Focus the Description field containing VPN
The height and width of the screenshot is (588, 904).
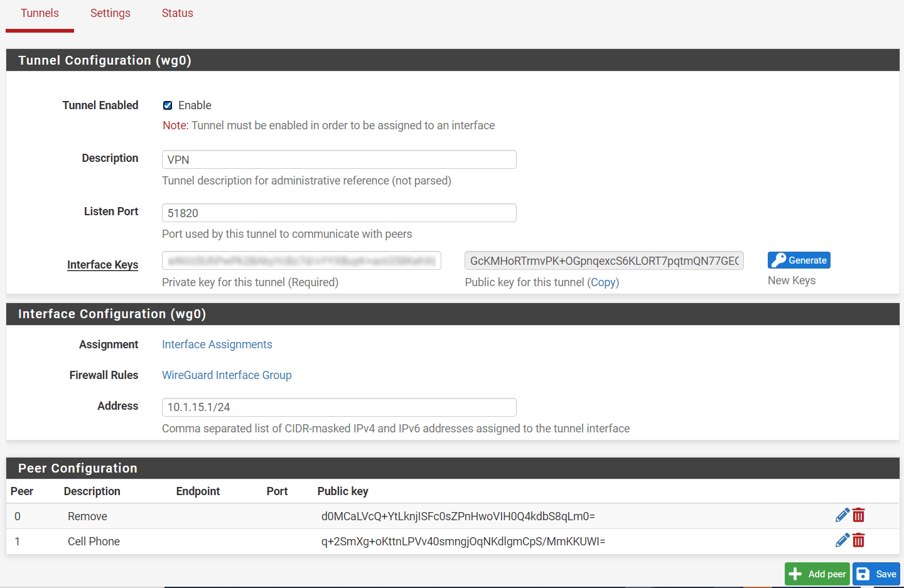[339, 159]
